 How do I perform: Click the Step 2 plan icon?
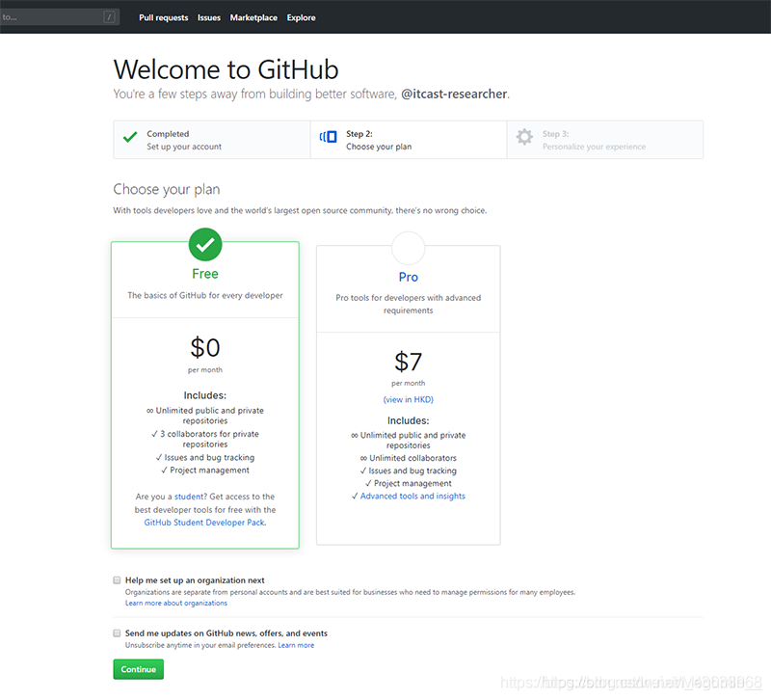point(329,137)
